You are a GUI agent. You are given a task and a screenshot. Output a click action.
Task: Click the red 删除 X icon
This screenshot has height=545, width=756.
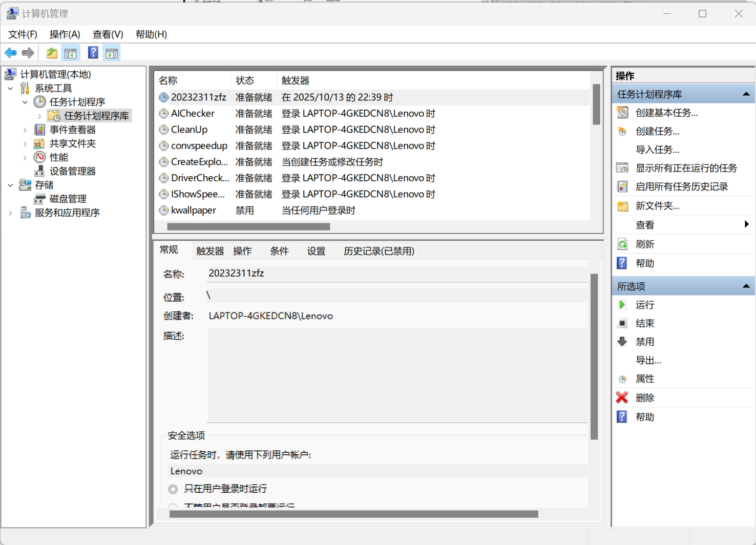[x=622, y=397]
